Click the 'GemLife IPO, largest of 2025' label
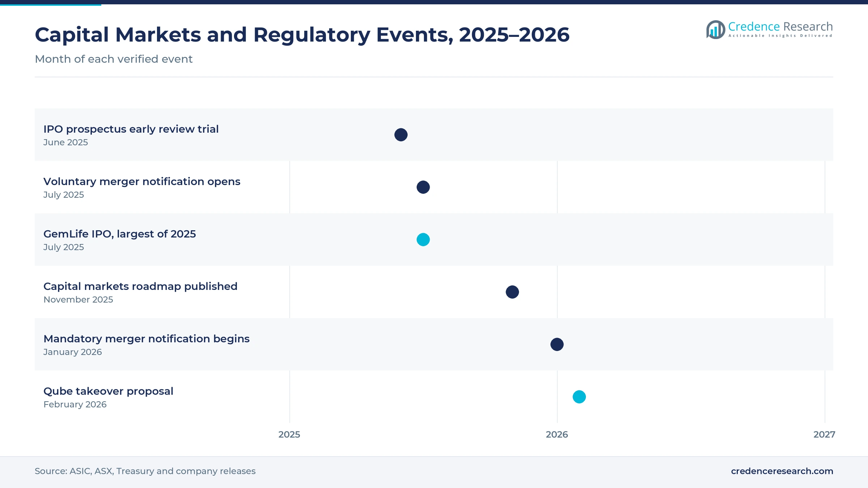This screenshot has width=868, height=488. [x=120, y=234]
